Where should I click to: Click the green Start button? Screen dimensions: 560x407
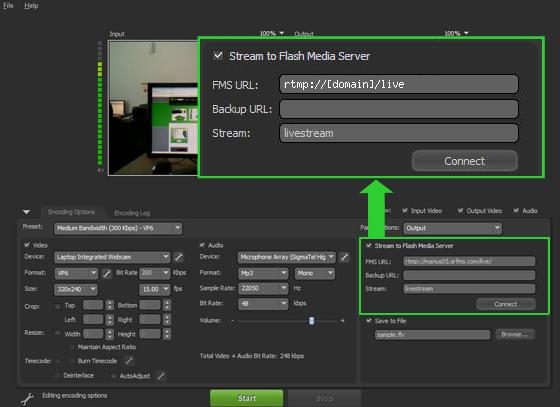tap(247, 398)
